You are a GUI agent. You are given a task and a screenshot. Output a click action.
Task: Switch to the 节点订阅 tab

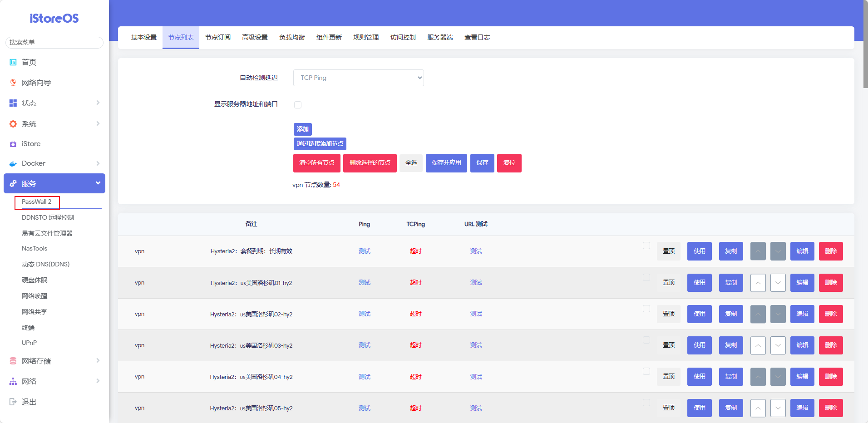point(217,37)
